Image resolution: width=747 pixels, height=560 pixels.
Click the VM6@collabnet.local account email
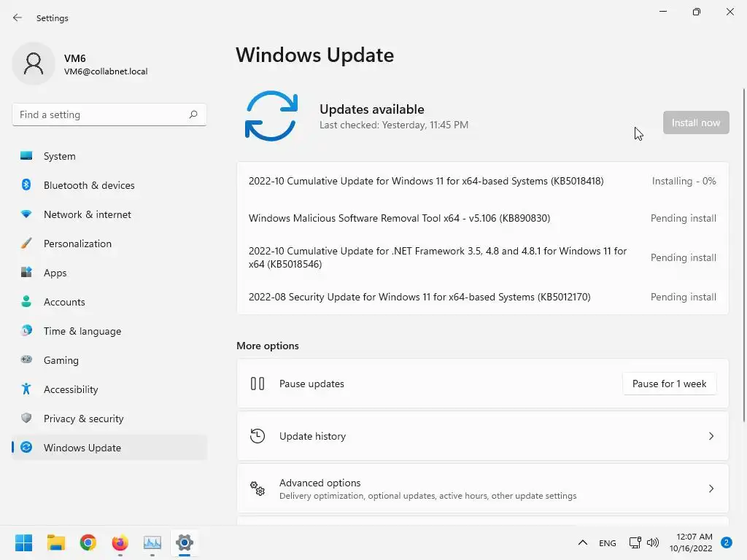click(x=106, y=71)
